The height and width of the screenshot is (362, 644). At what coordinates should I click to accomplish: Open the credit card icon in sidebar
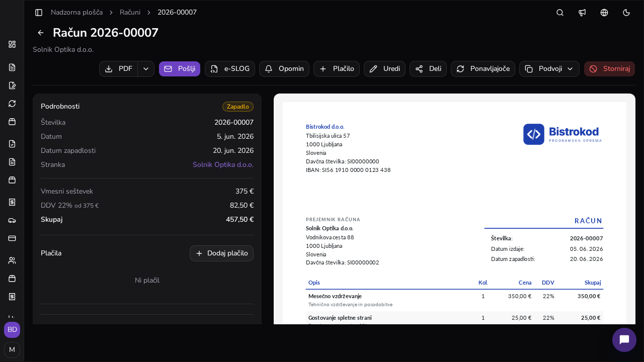tap(12, 238)
